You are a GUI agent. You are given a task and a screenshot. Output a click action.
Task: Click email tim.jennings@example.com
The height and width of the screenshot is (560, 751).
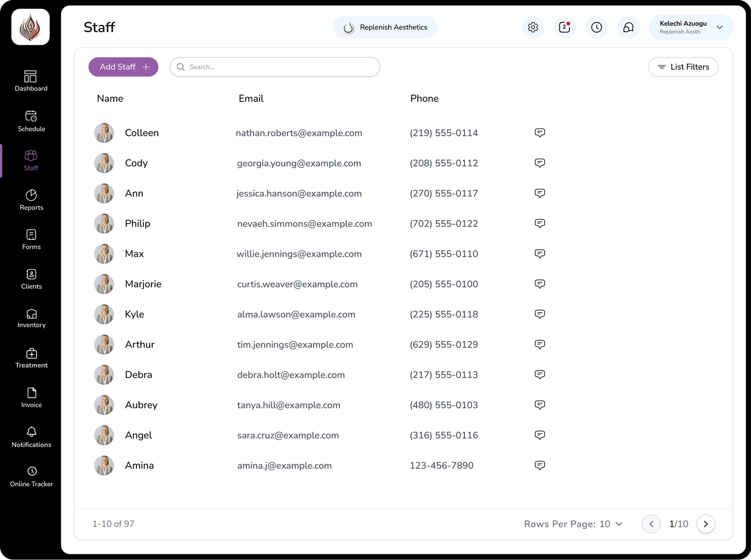coord(295,345)
